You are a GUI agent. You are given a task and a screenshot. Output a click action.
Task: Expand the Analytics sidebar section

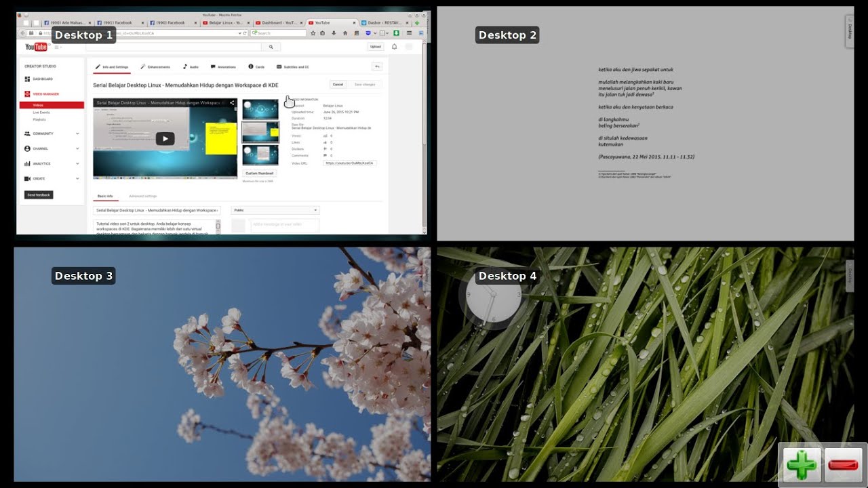click(x=52, y=163)
